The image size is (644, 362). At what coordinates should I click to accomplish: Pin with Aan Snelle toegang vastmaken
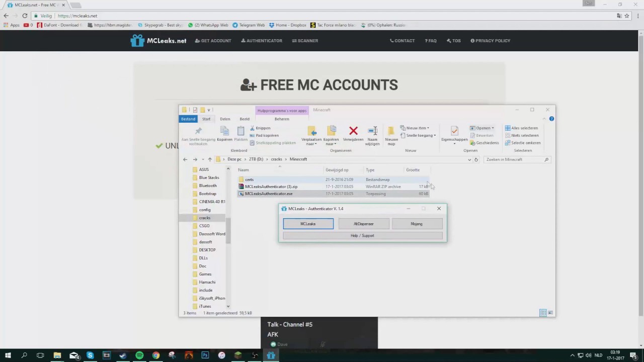coord(198,136)
